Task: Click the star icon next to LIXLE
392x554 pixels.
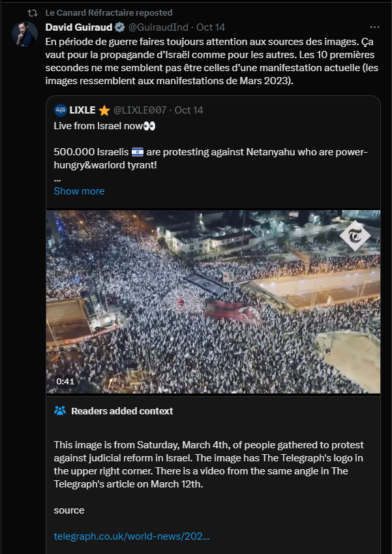Action: tap(104, 110)
